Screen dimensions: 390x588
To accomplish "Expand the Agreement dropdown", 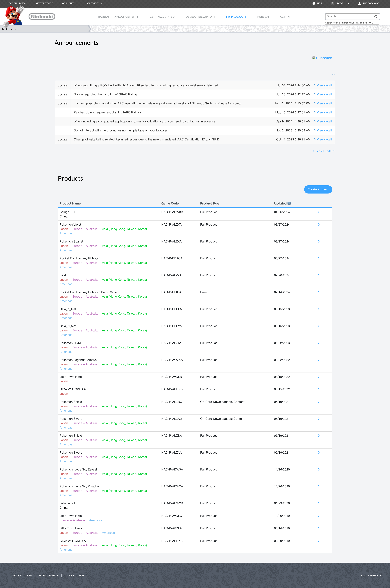I will click(x=94, y=4).
